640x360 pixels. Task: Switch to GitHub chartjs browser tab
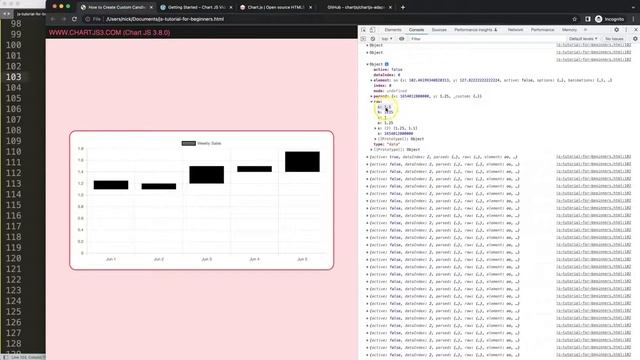coord(356,7)
